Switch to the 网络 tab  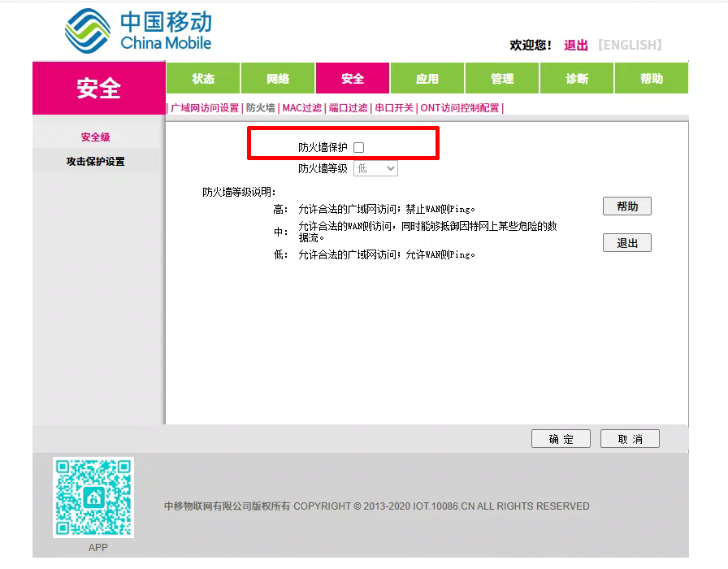278,79
